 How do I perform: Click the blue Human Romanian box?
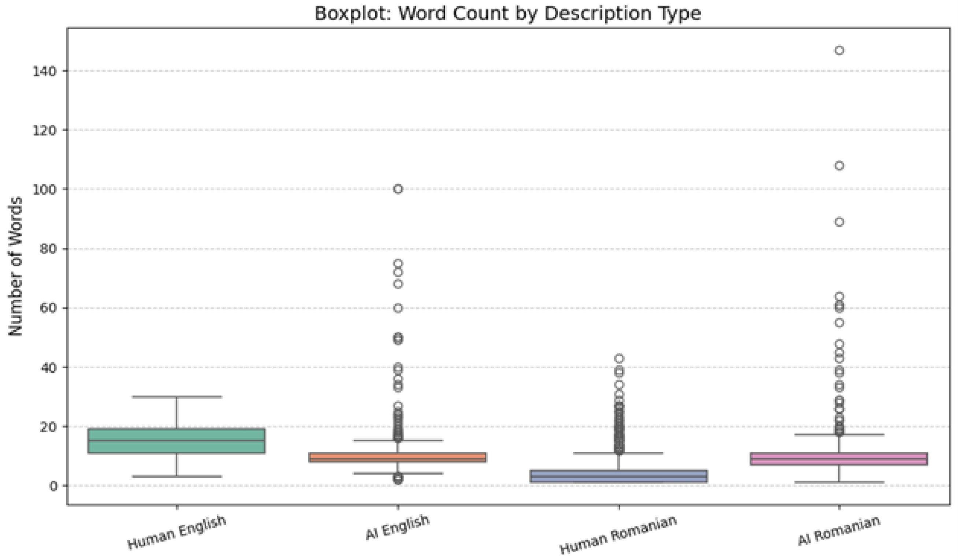click(619, 476)
